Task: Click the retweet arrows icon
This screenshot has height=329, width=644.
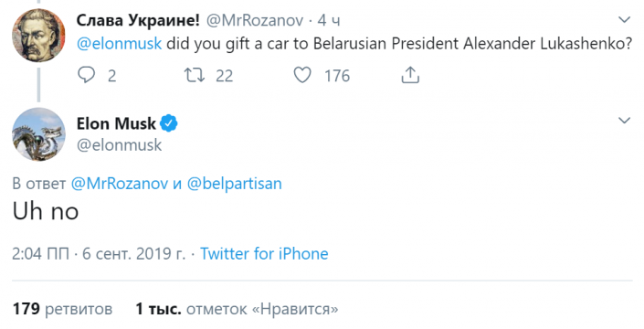Action: coord(195,76)
